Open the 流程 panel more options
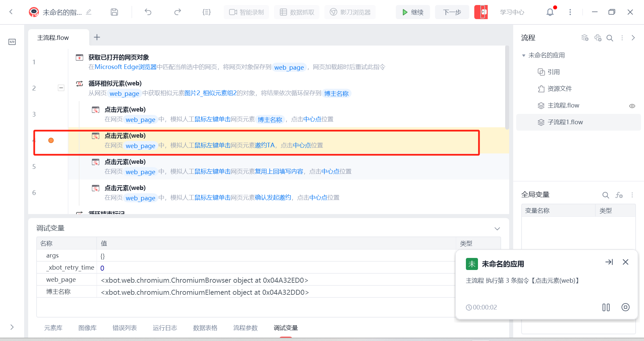Screen dimensions: 644x341 (622, 38)
